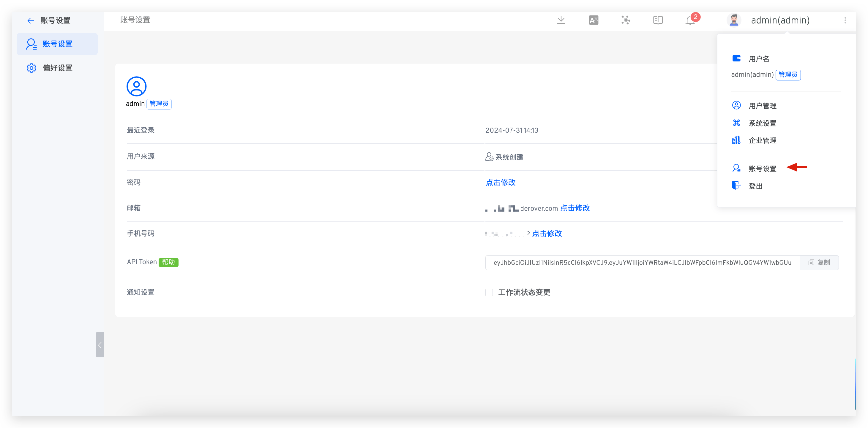Toggle the admin(admin) user dropdown
Viewport: 868px width, 428px height.
(780, 20)
